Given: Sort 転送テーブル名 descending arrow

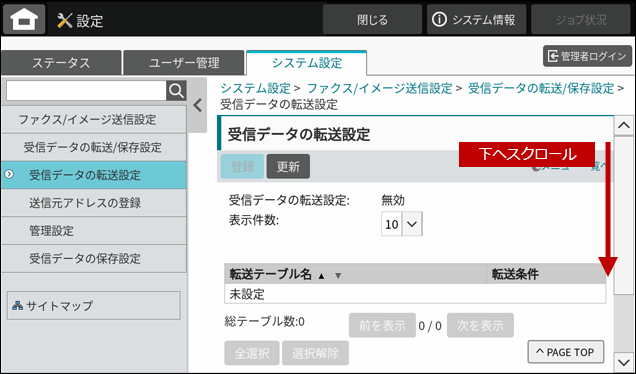Looking at the screenshot, I should point(338,276).
